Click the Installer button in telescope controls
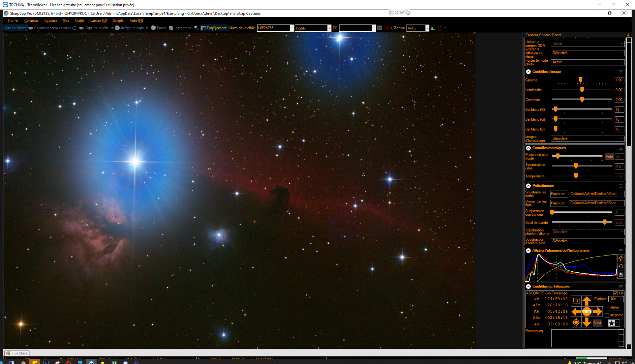The image size is (635, 364). pos(613,307)
